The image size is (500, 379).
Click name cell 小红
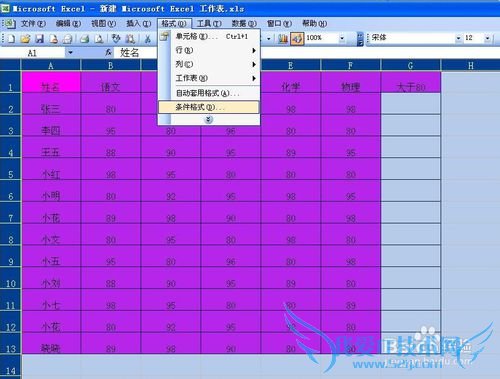[x=51, y=169]
